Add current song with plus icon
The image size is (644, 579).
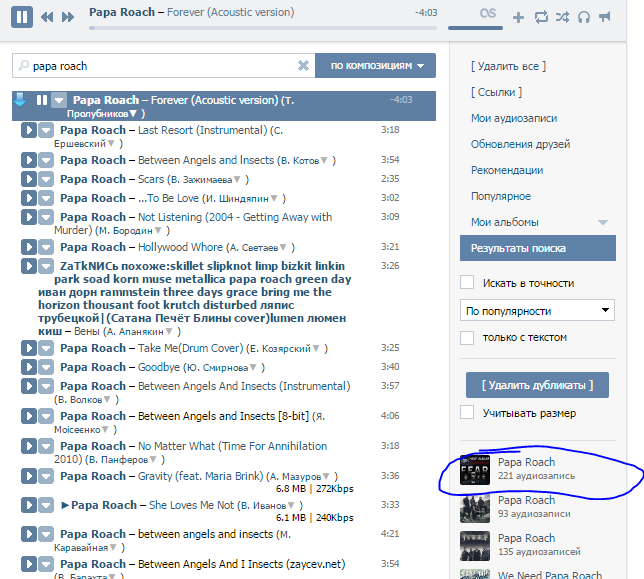[518, 18]
